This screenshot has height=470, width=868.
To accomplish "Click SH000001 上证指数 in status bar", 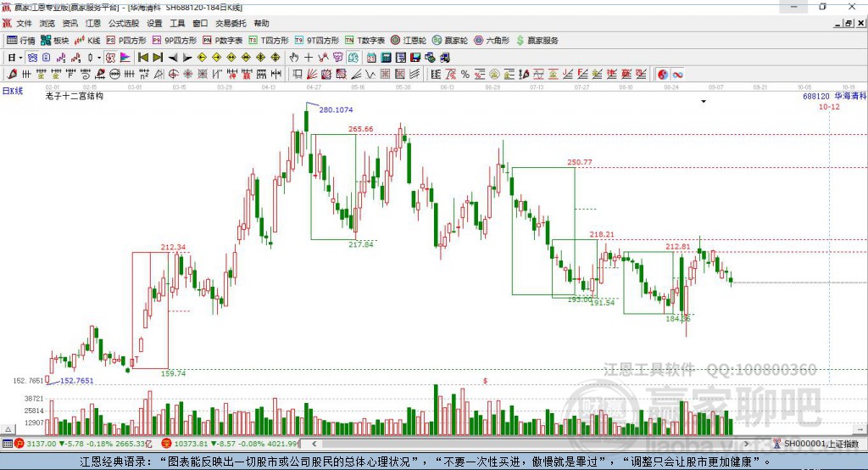I will (x=821, y=444).
